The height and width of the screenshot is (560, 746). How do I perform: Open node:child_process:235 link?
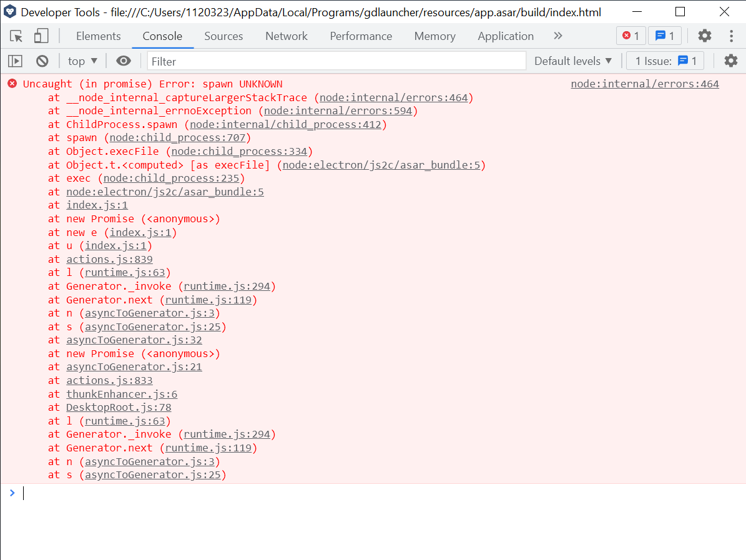pyautogui.click(x=171, y=179)
